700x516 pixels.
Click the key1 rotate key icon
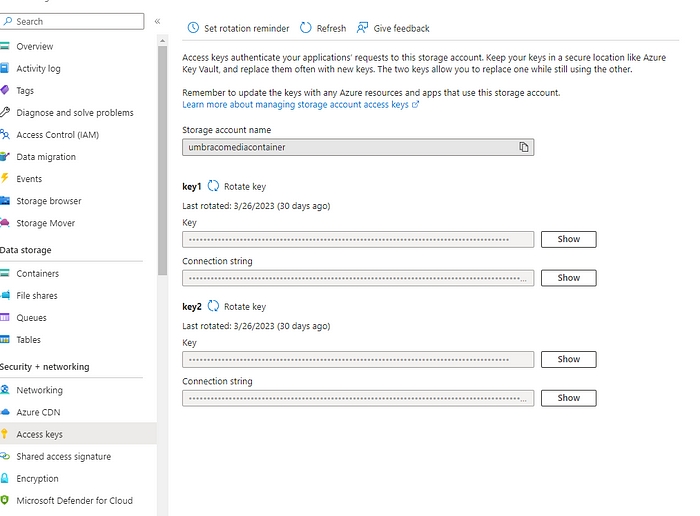213,186
